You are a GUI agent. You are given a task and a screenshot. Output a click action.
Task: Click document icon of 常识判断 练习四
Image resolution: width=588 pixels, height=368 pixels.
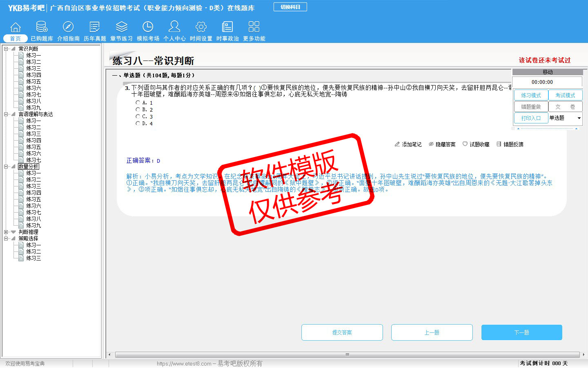(21, 75)
